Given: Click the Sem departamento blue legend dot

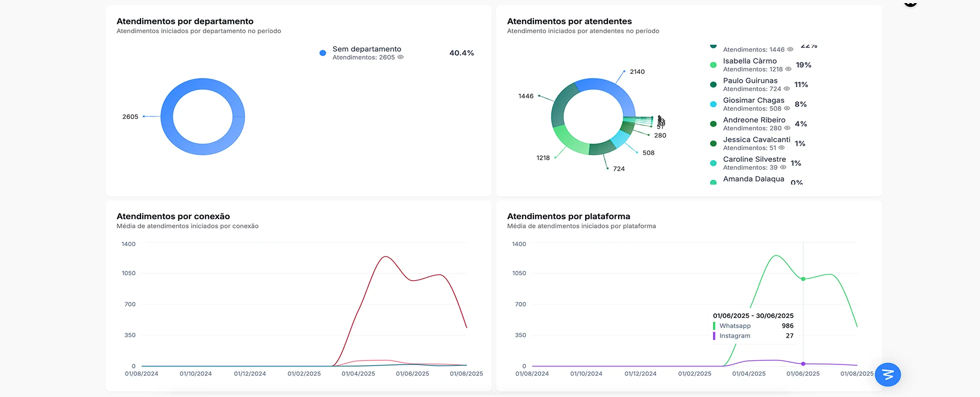Looking at the screenshot, I should (323, 53).
